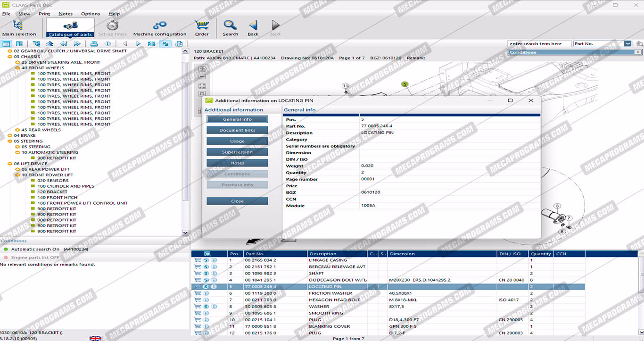Viewport: 644px width, 341px height.
Task: Click the Supersession button in dialog
Action: (237, 152)
